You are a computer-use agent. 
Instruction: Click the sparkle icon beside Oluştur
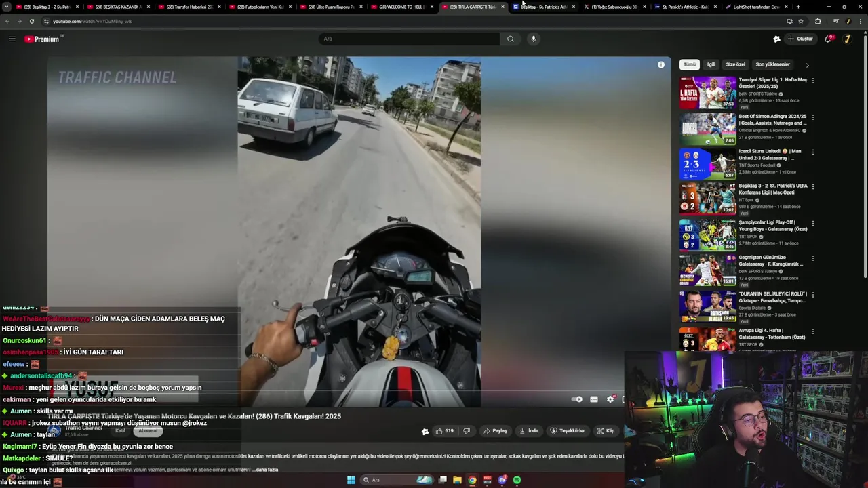click(x=776, y=39)
